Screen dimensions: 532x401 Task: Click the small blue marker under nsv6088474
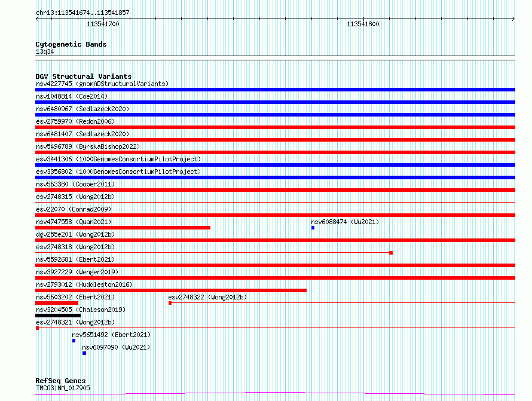(x=313, y=228)
